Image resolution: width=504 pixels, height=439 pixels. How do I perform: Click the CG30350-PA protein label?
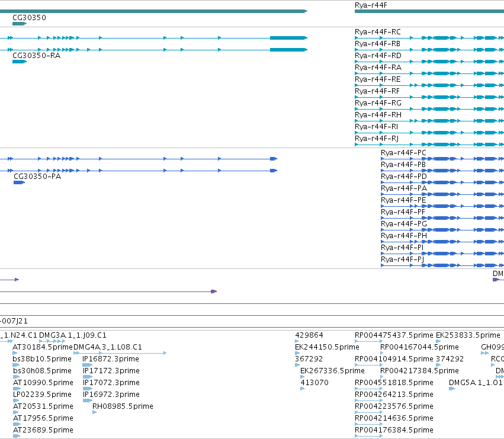(37, 176)
